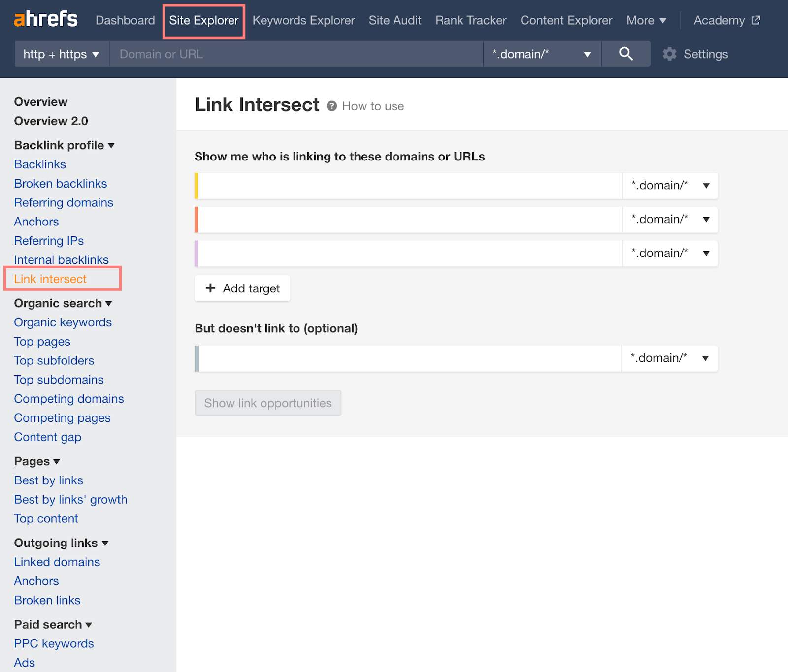Open the Dashboard tab
Viewport: 788px width, 672px height.
click(x=125, y=20)
